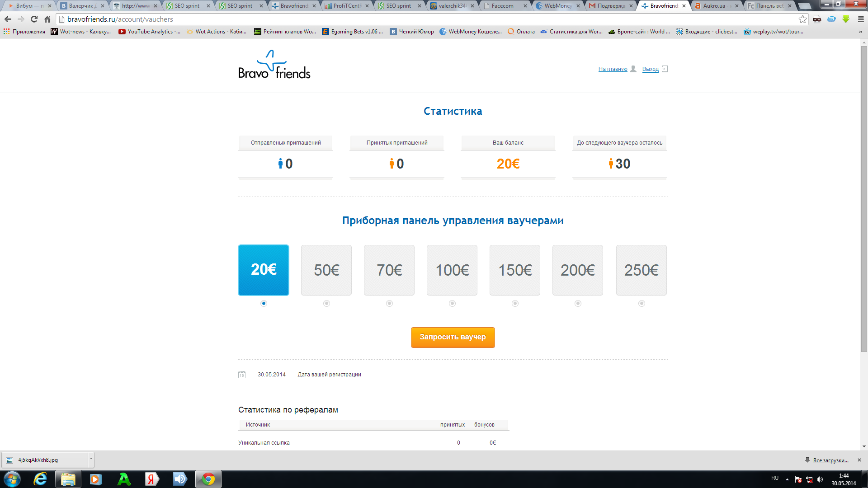Click the browser reload icon
868x488 pixels.
[x=34, y=19]
